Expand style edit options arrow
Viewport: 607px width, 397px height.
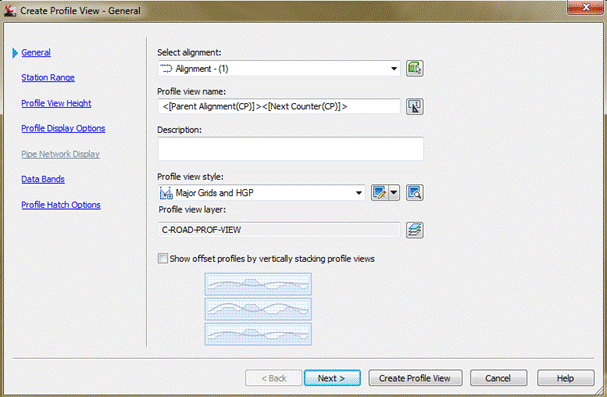pos(394,192)
